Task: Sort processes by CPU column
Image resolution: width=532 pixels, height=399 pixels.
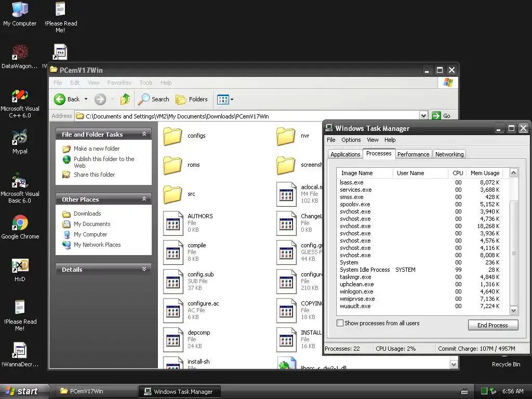Action: coord(457,173)
